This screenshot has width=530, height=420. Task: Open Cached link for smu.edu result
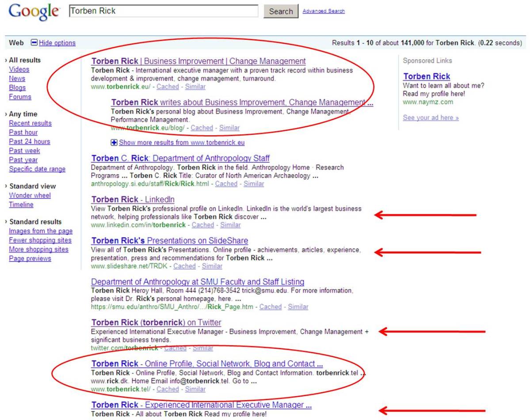pyautogui.click(x=271, y=307)
